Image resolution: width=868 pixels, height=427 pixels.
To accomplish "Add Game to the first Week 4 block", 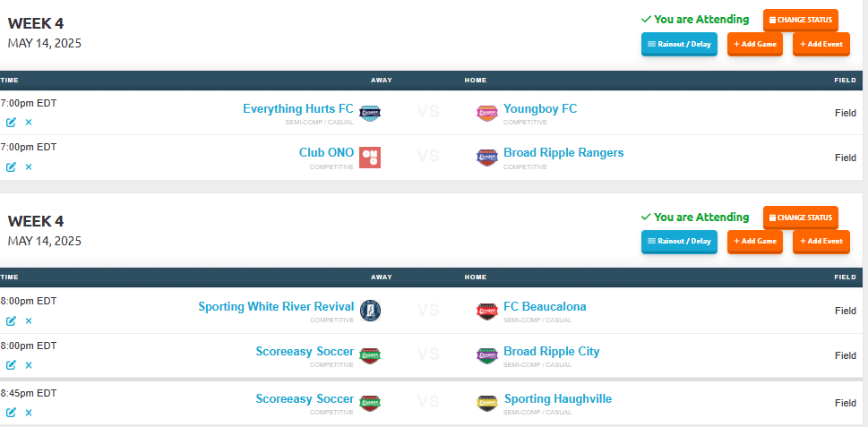I will (755, 44).
